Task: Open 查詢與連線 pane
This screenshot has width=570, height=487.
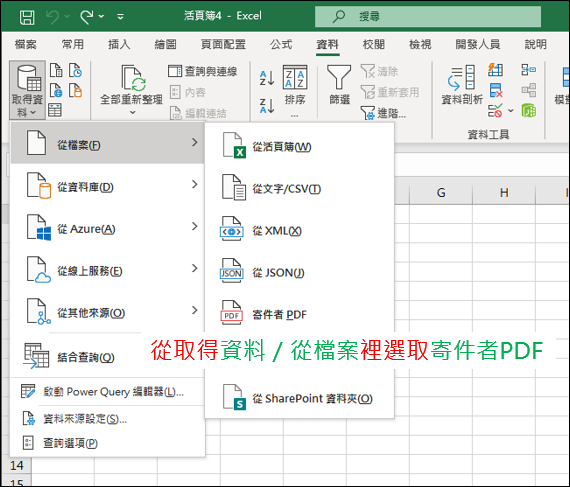Action: point(203,71)
